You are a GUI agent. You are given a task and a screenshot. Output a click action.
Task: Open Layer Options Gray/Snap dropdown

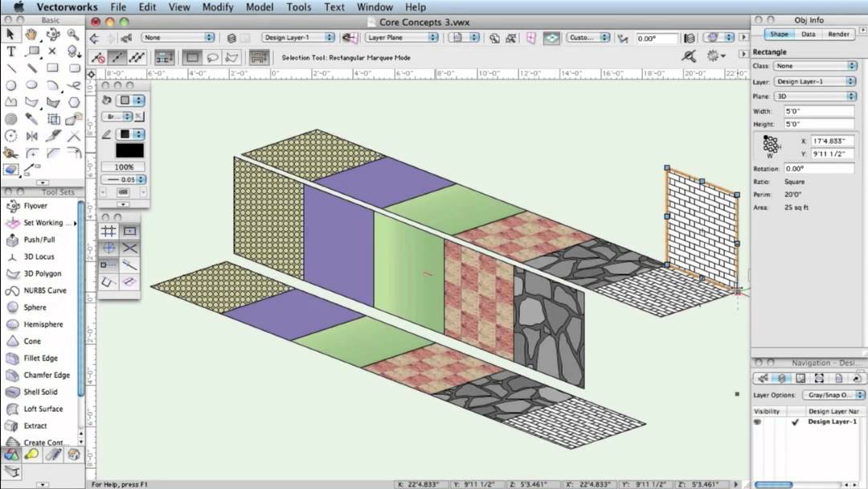point(833,395)
